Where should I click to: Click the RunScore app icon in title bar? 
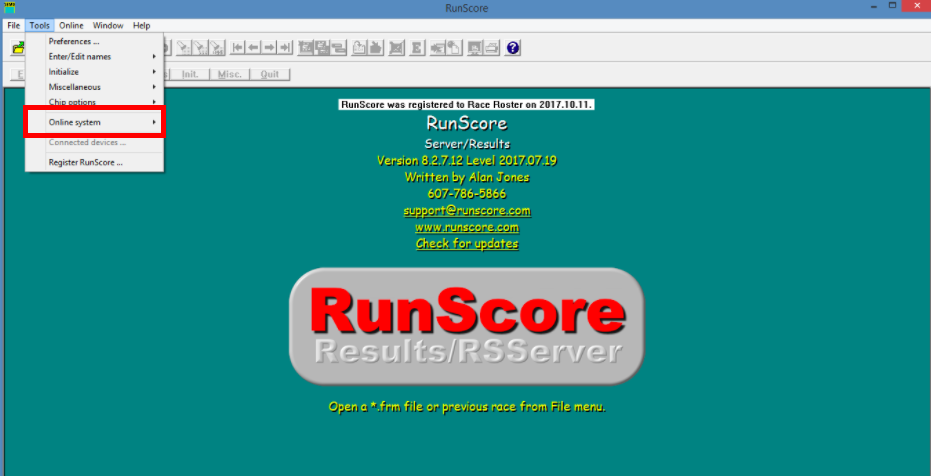click(9, 8)
